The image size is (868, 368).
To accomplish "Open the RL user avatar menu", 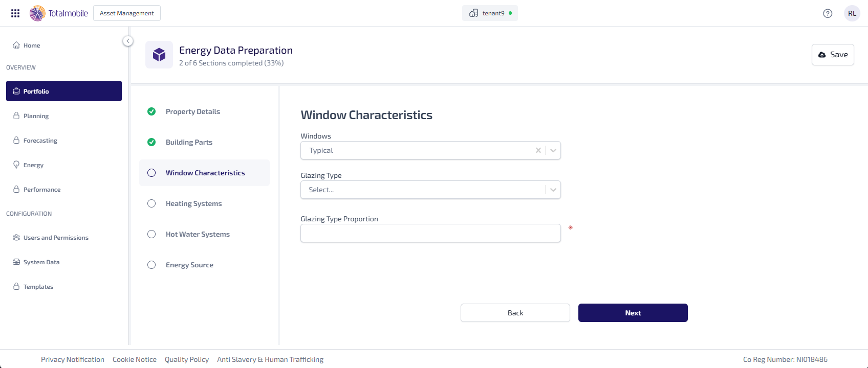I will (852, 13).
